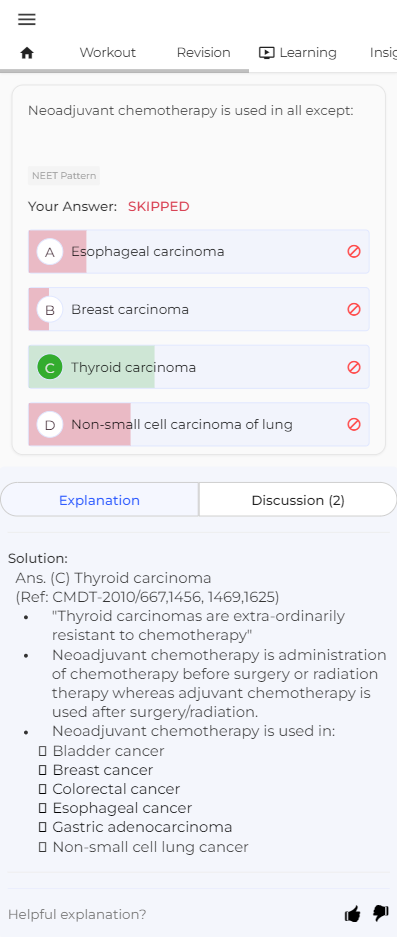Open Discussion (2) section
Screen dimensions: 397x937
298,500
